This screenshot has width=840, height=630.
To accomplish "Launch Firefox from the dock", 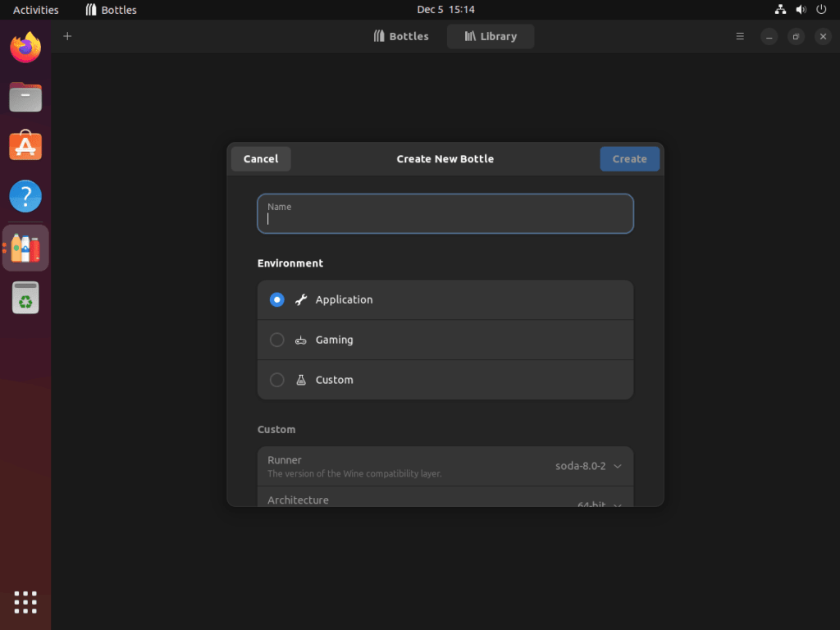I will [x=25, y=48].
